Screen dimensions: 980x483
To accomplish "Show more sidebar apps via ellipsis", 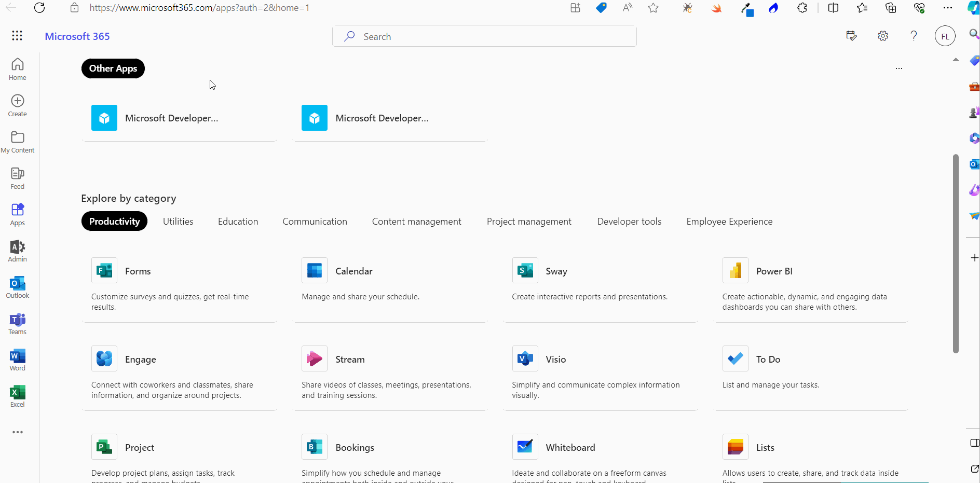I will pyautogui.click(x=18, y=432).
